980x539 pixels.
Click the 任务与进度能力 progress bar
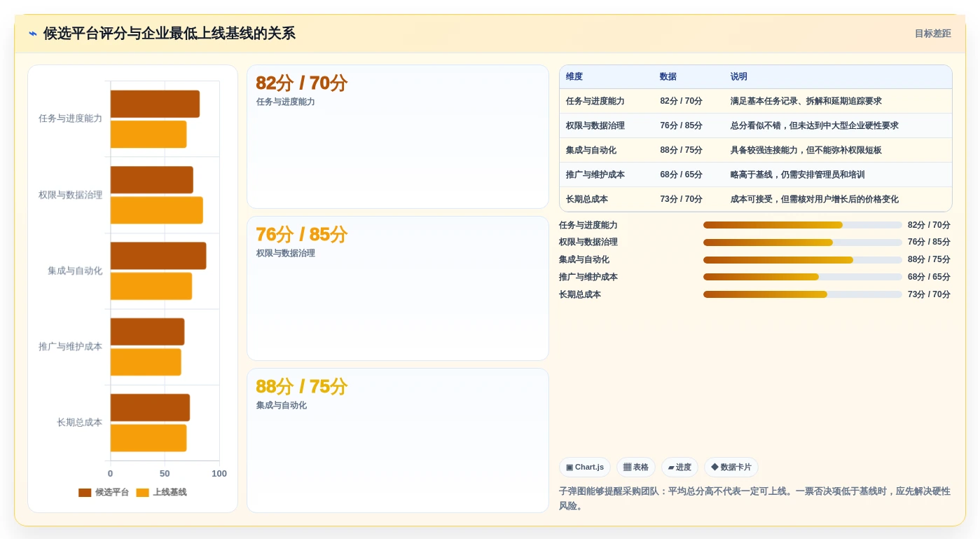tap(802, 225)
